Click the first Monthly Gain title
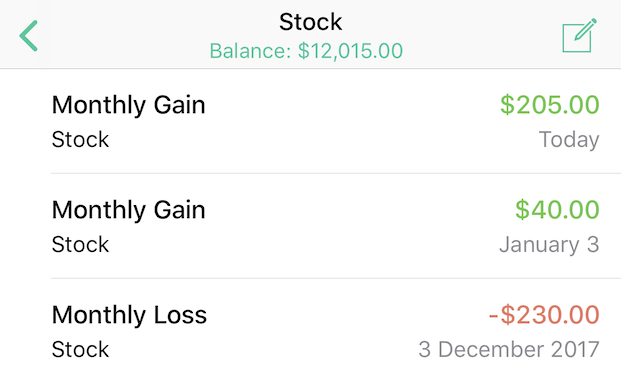 (129, 105)
